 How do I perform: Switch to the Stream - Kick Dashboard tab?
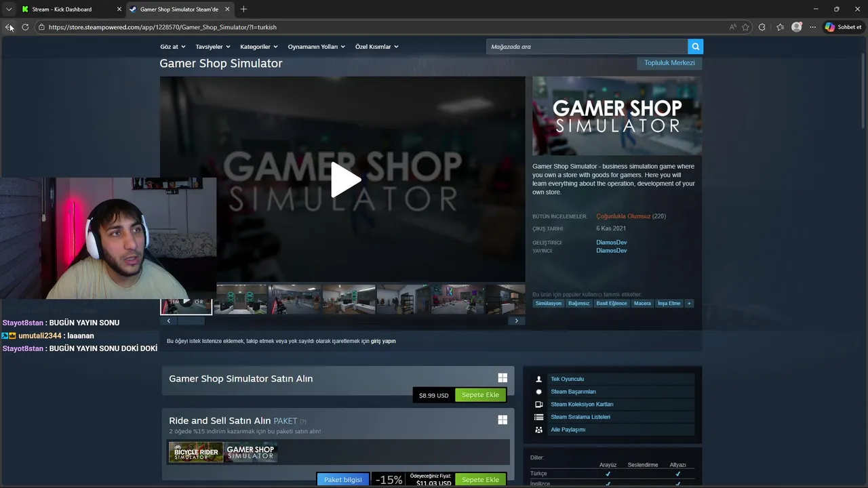tap(71, 9)
